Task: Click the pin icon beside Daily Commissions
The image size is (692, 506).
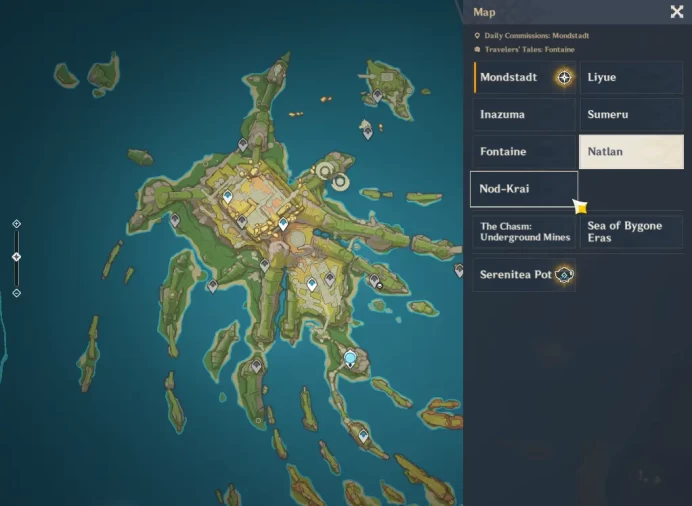Action: (x=477, y=36)
